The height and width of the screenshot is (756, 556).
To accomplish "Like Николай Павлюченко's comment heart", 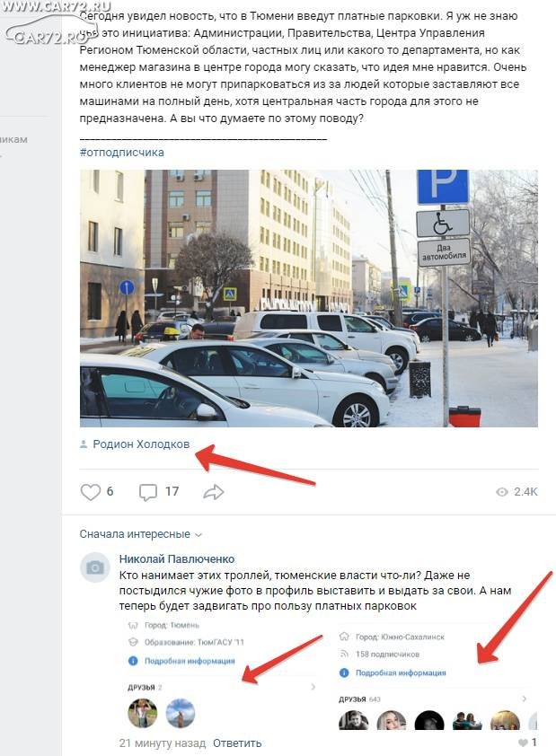I will click(x=523, y=743).
